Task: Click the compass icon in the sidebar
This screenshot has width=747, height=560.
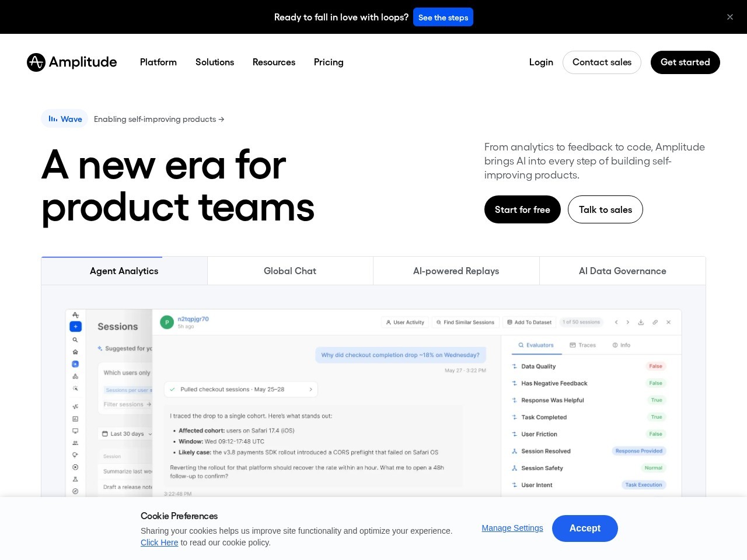Action: [x=75, y=491]
